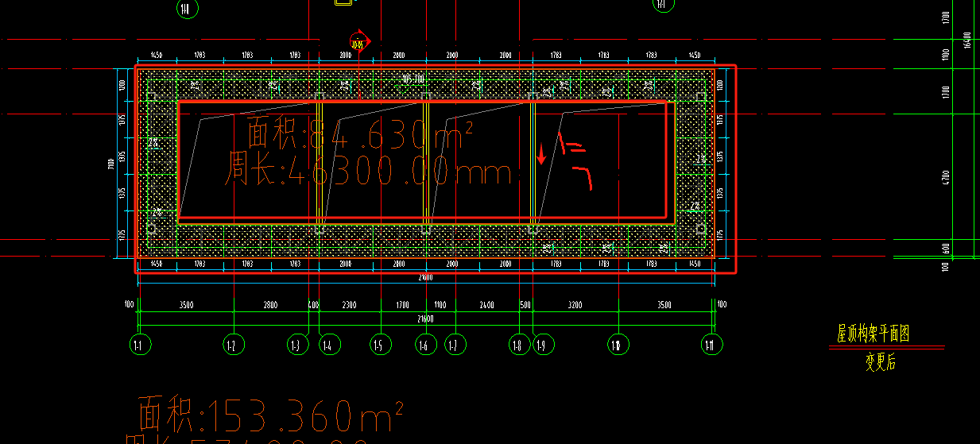Click the 4700 vertical dimension on the right
This screenshot has width=980, height=444.
[945, 176]
